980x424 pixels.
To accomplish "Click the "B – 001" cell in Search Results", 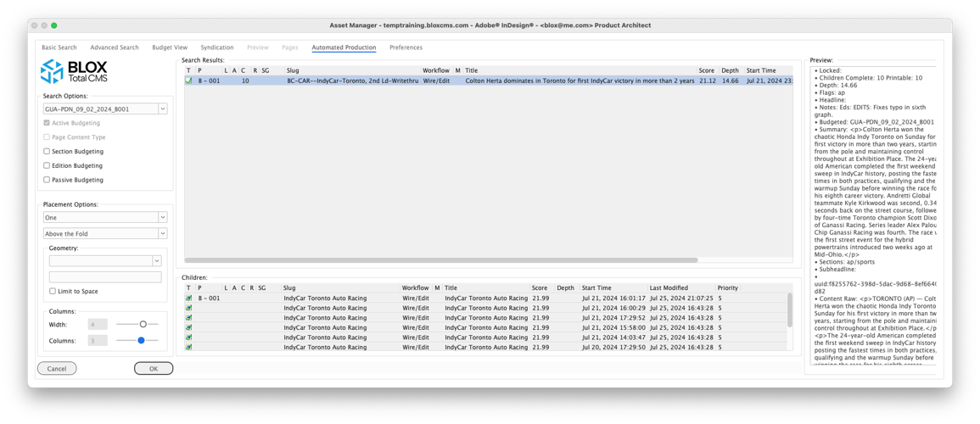I will pos(209,81).
